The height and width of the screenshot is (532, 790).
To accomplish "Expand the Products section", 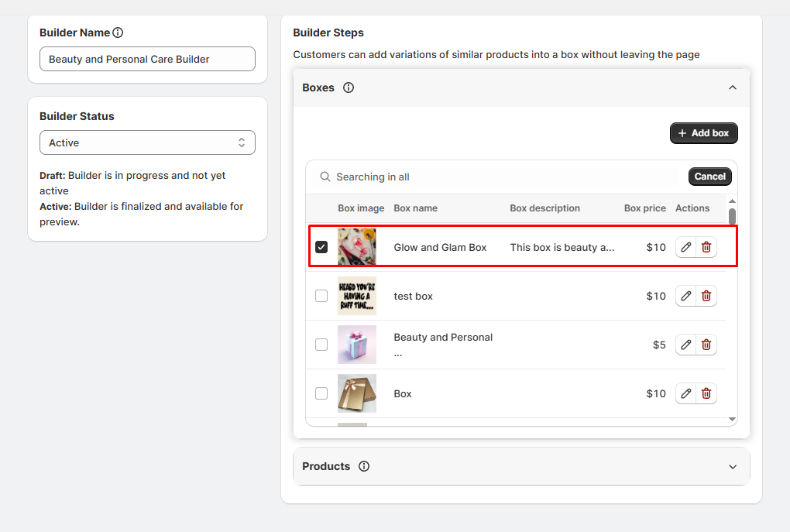I will pos(733,466).
